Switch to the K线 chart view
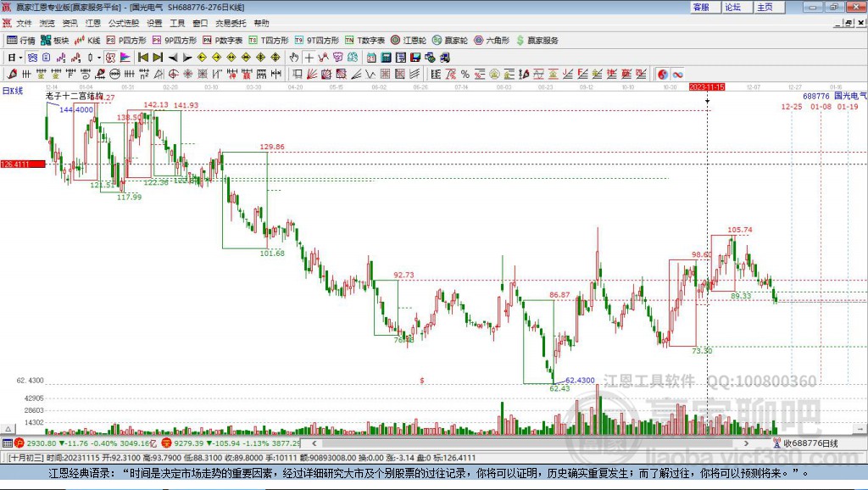This screenshot has width=868, height=490. click(x=87, y=41)
